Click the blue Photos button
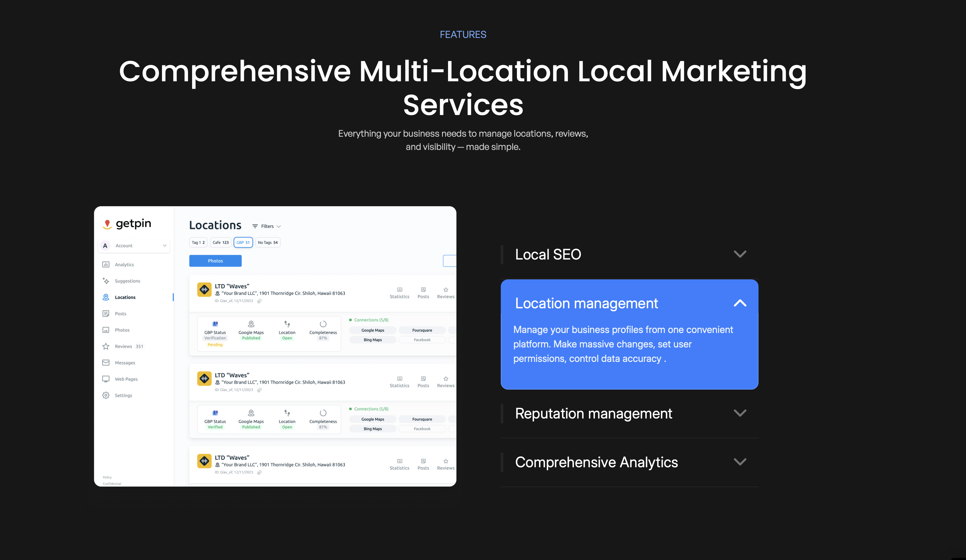966x560 pixels. pos(215,261)
